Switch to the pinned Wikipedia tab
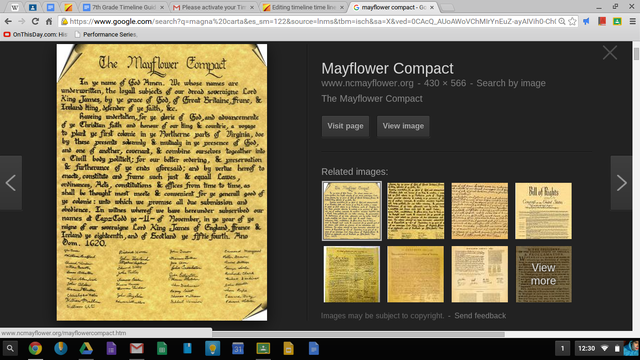Image resolution: width=640 pixels, height=360 pixels. pyautogui.click(x=15, y=7)
